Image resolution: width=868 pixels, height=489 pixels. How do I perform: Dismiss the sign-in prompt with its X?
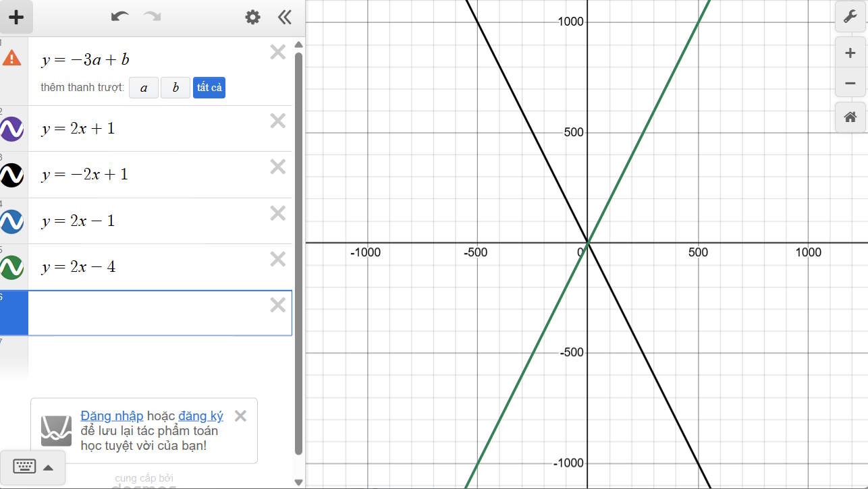click(x=240, y=416)
